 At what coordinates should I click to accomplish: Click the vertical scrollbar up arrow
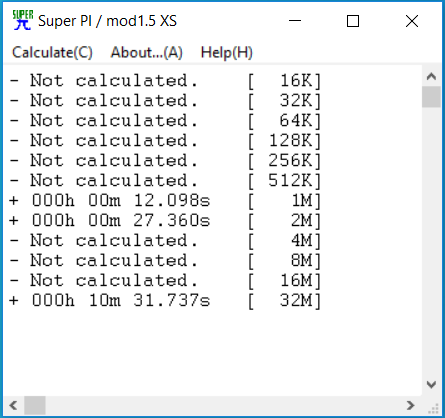tap(431, 76)
